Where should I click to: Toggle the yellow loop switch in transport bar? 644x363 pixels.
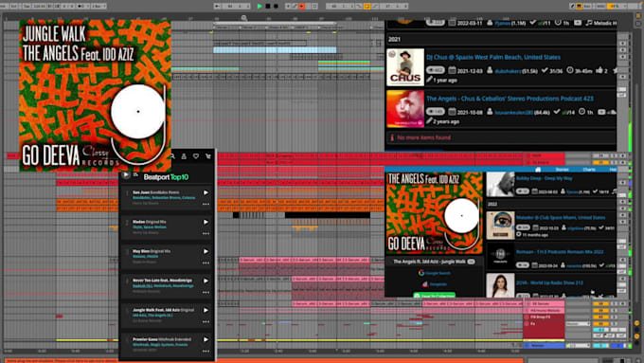(367, 7)
